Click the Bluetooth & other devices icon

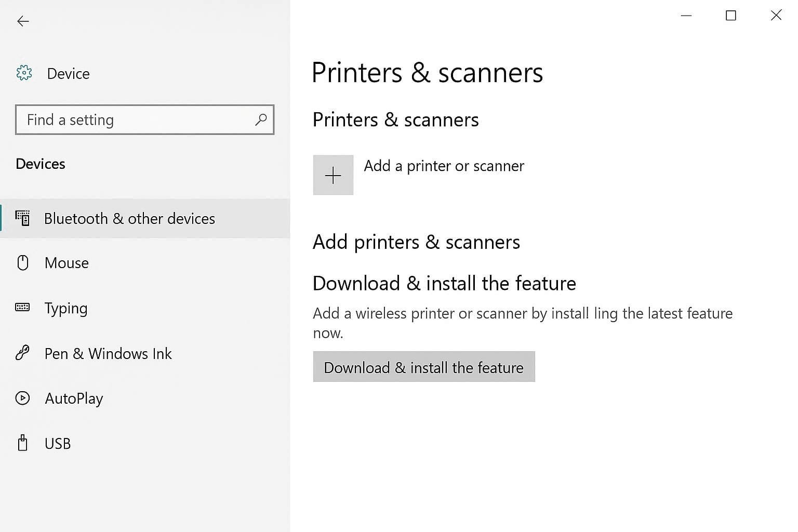click(x=23, y=218)
